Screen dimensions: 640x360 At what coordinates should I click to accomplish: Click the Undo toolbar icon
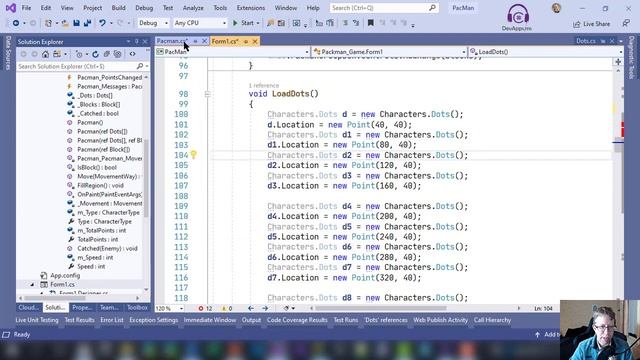coord(102,23)
